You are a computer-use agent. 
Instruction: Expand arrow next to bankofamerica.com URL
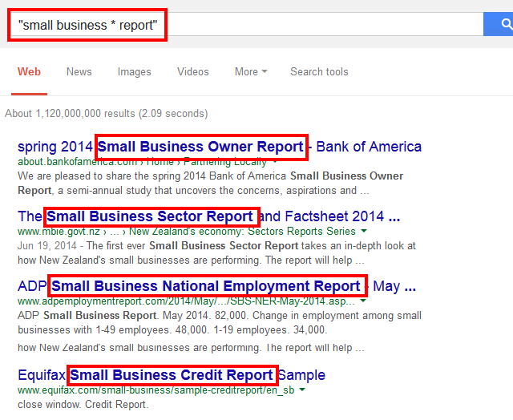pyautogui.click(x=275, y=162)
